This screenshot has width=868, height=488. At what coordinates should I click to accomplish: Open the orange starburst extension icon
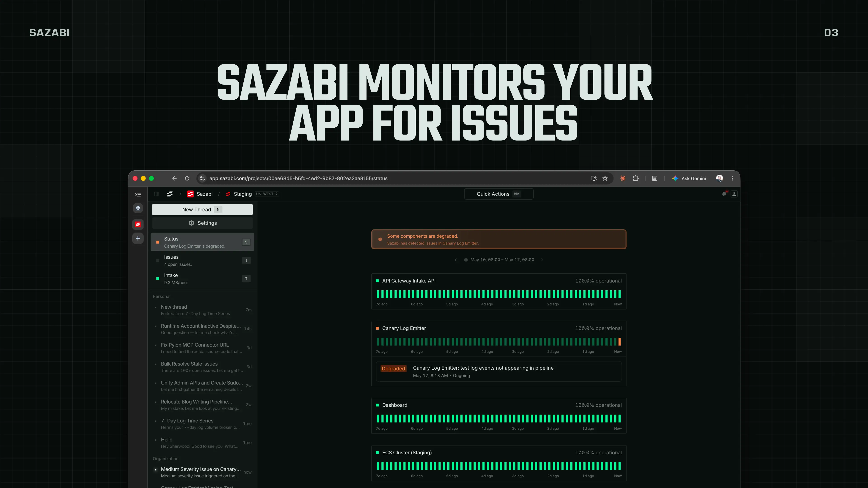[623, 178]
